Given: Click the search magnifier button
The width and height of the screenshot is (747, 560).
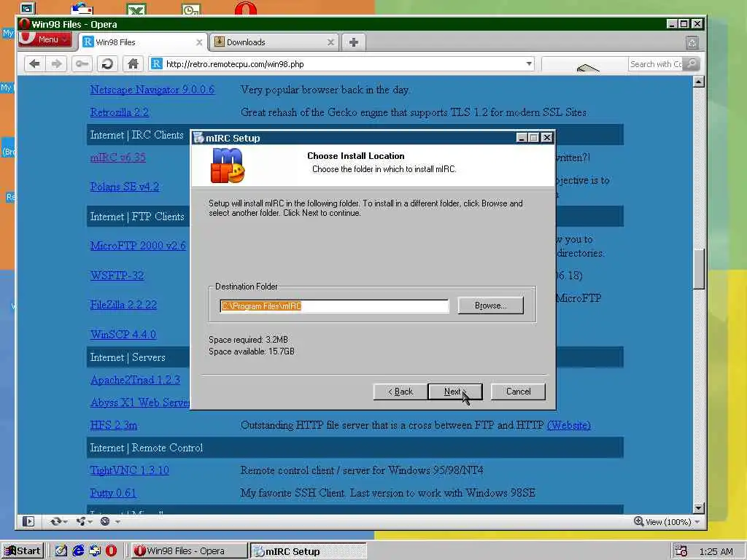Looking at the screenshot, I should coord(692,64).
